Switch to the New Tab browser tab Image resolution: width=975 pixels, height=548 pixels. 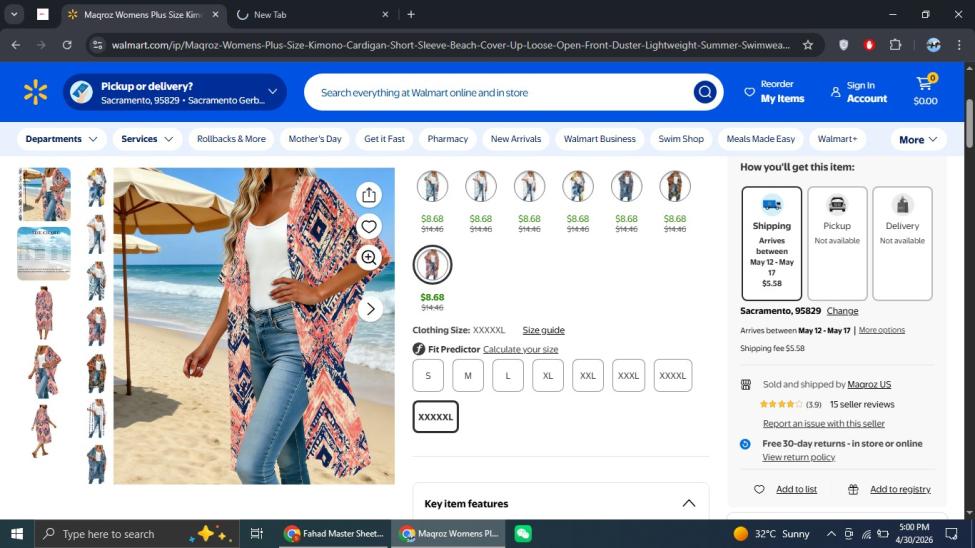[x=312, y=15]
